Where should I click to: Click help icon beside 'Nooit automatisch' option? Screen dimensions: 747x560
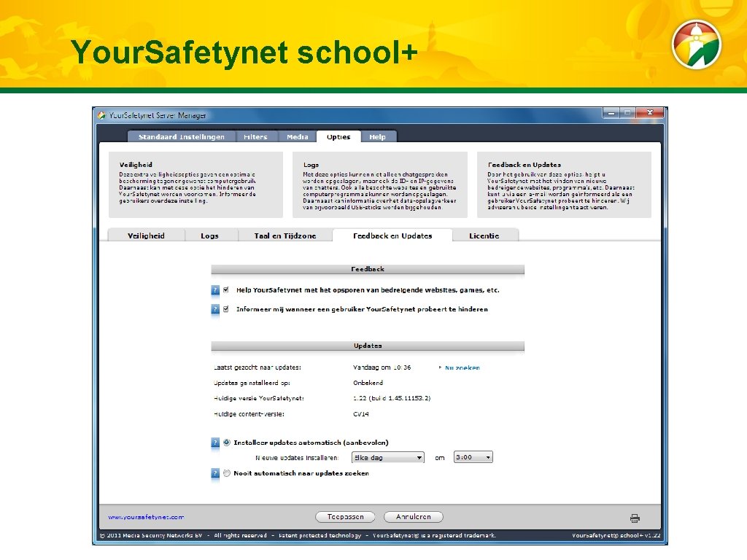pyautogui.click(x=215, y=473)
